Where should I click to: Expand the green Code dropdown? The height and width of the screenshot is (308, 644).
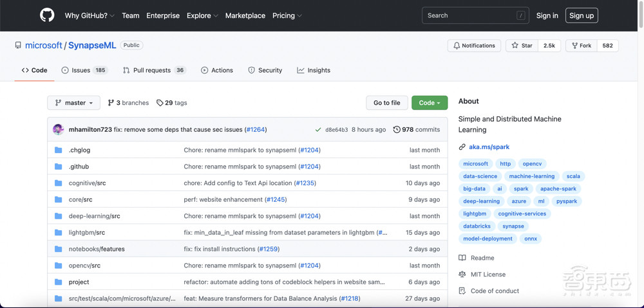(430, 103)
